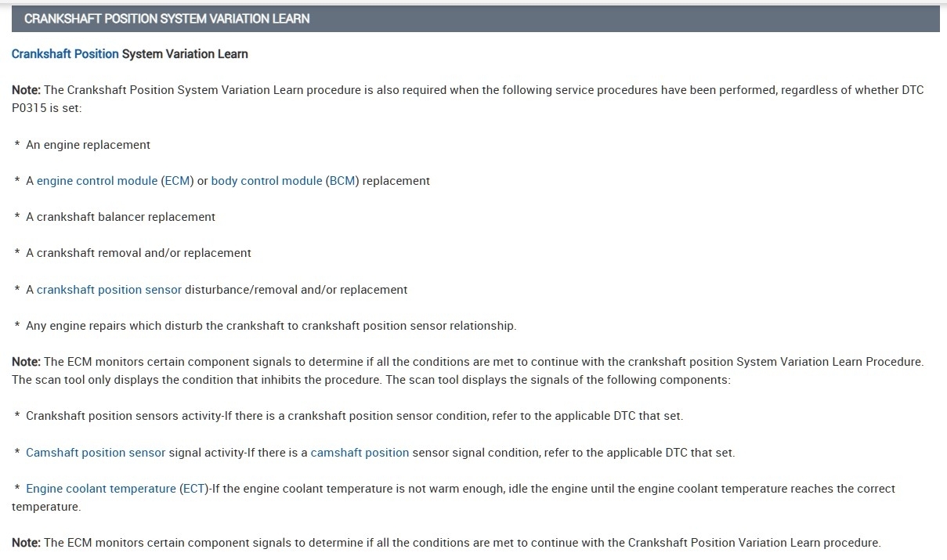Click the CRANKSHAFT POSITION SYSTEM VARIATION LEARN header bar
This screenshot has width=947, height=560.
click(x=475, y=19)
